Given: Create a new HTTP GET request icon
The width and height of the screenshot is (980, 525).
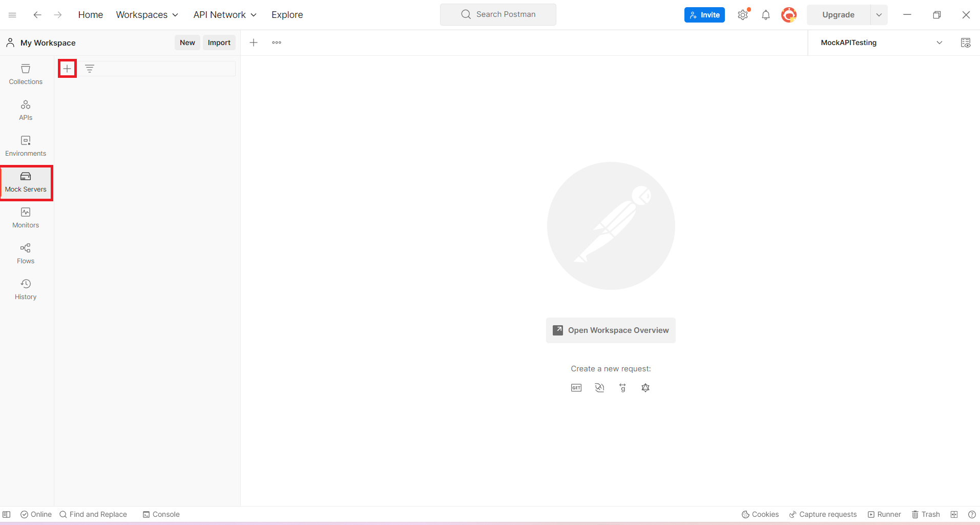Looking at the screenshot, I should (x=576, y=388).
